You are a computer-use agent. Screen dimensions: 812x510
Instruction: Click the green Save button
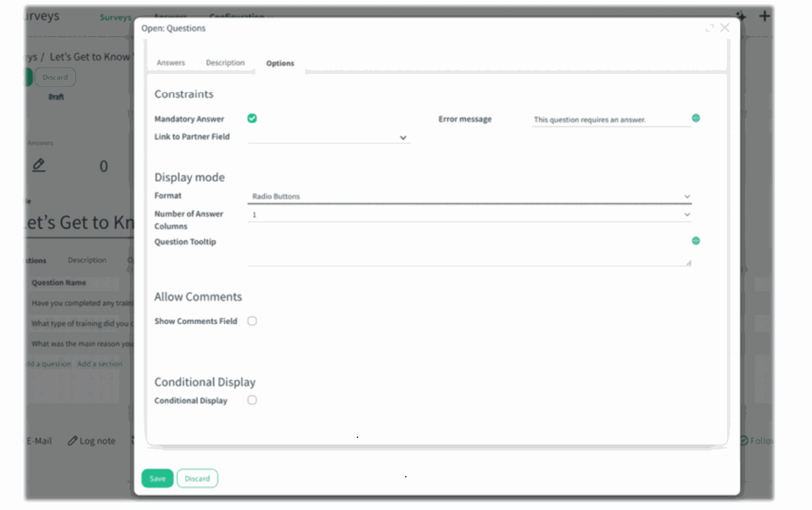coord(157,479)
